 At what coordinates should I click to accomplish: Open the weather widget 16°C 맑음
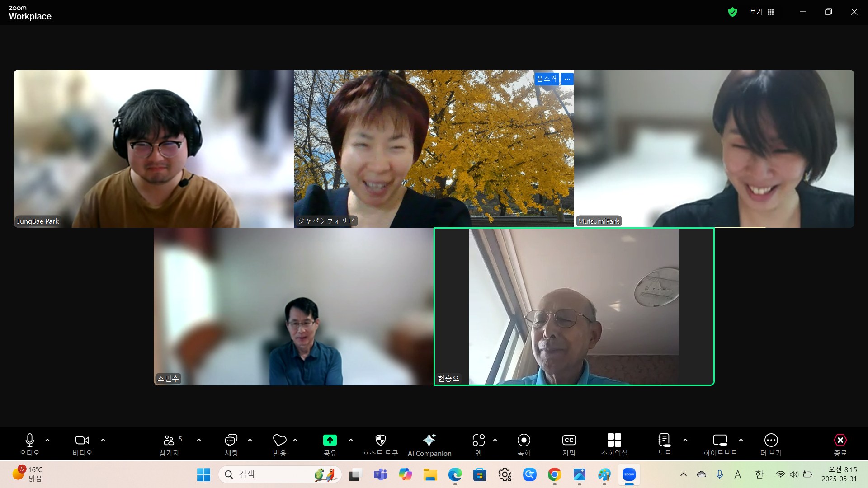click(x=27, y=474)
